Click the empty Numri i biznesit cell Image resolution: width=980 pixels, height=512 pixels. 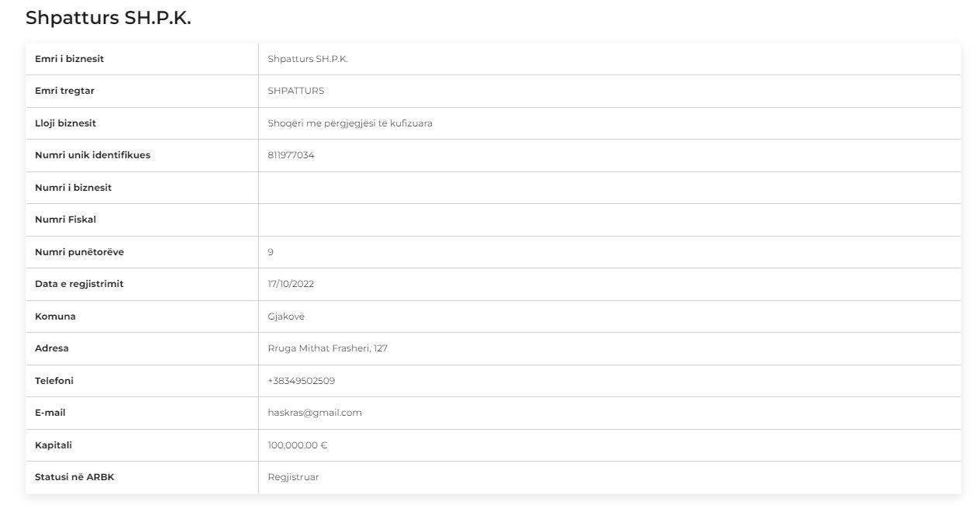[x=609, y=188]
